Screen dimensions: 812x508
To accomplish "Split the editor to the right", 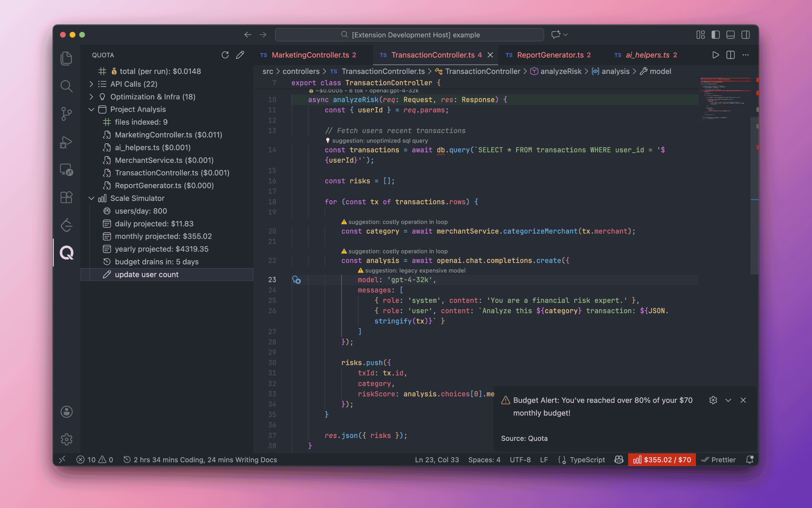I will click(x=731, y=55).
